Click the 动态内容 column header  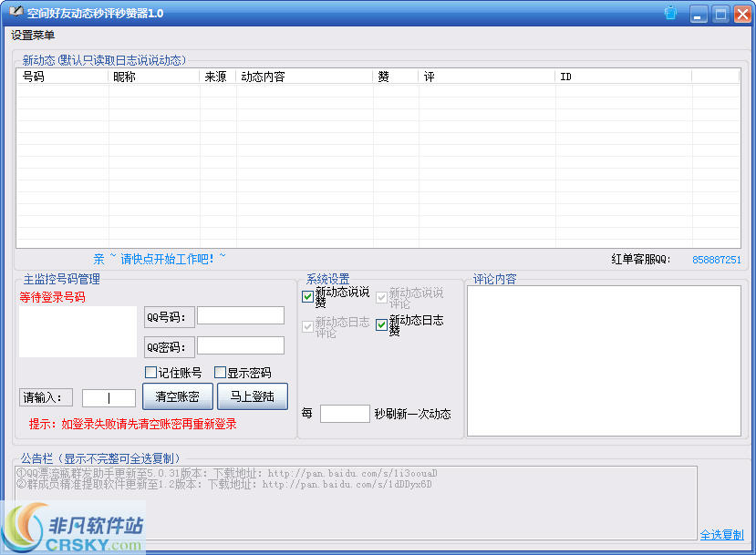click(x=305, y=77)
